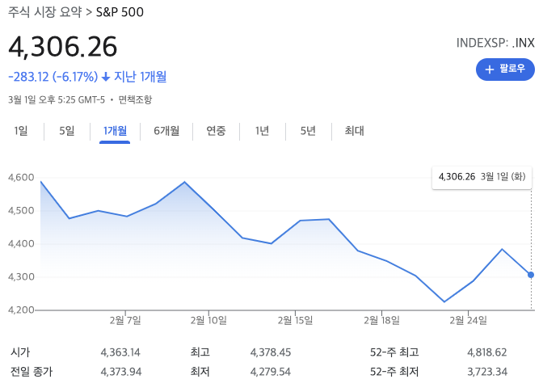Screen dimensions: 543x392
Task: Click the timestamp 3월 1일 오후 5:25 GMT-5
Action: coord(57,99)
